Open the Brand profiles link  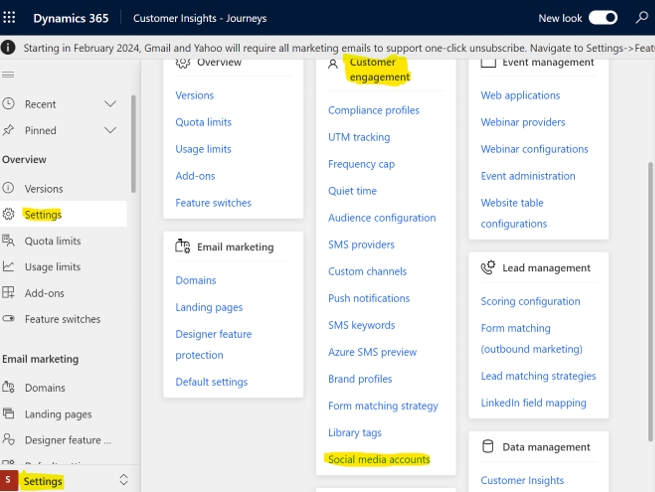click(360, 379)
